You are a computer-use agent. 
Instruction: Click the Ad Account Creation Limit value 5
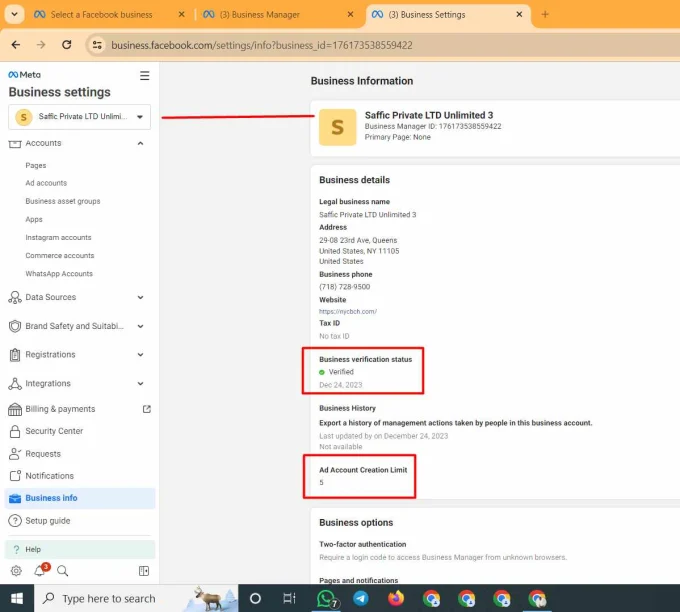(x=321, y=482)
